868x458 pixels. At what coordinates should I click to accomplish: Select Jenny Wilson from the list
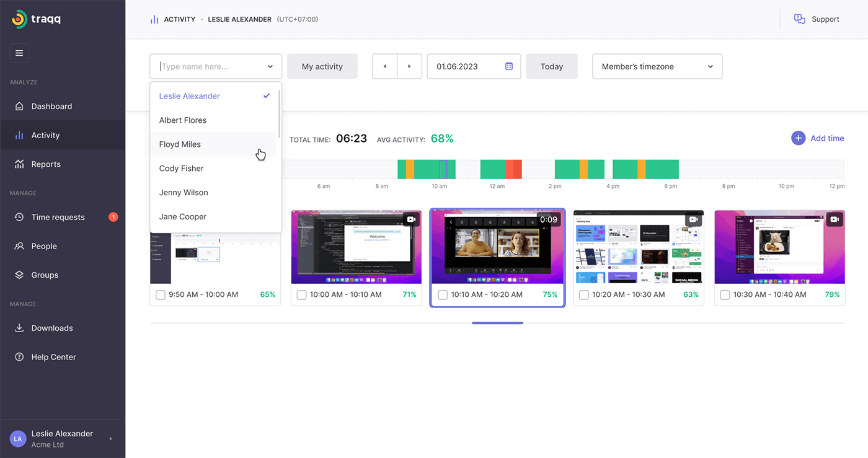pos(215,193)
